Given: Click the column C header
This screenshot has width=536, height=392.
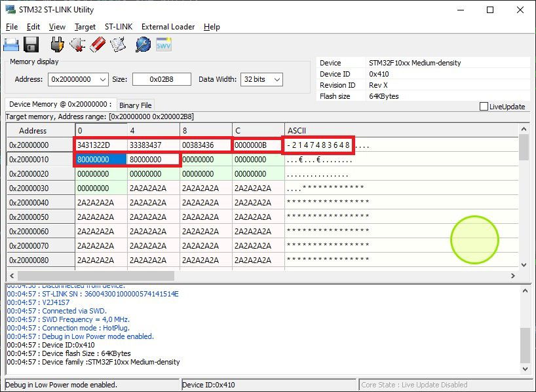Looking at the screenshot, I should coord(258,131).
